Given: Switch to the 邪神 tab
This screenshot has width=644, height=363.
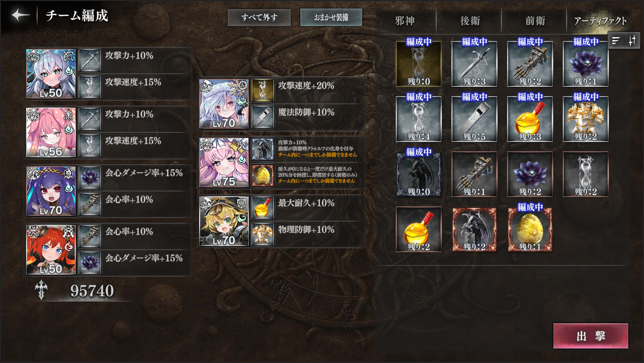Looking at the screenshot, I should (405, 21).
